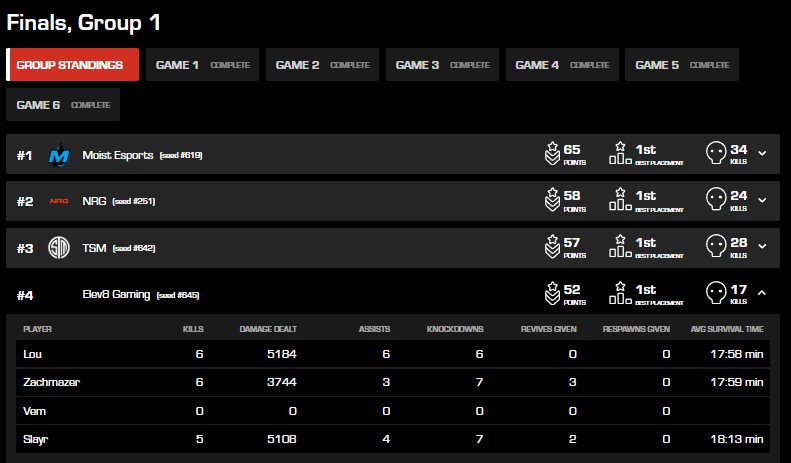Click the seed #645 label
The image size is (791, 463).
coord(178,295)
